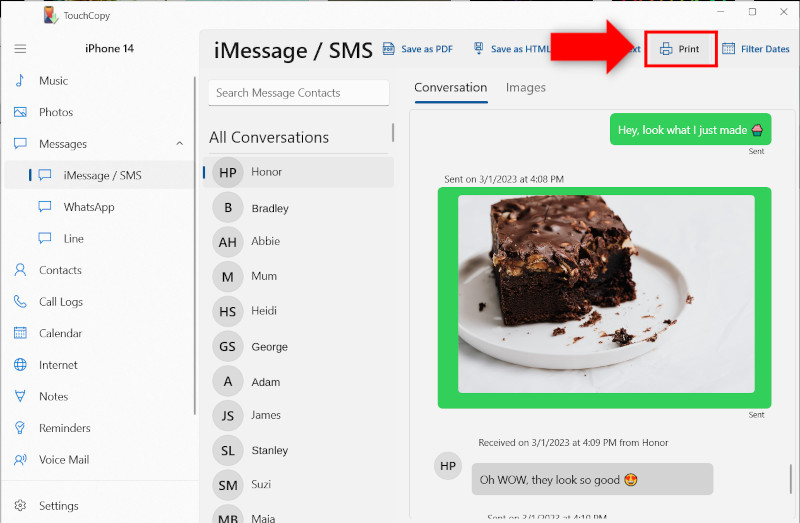
Task: Click the 'Hey, look what I just made' bubble
Action: tap(690, 130)
